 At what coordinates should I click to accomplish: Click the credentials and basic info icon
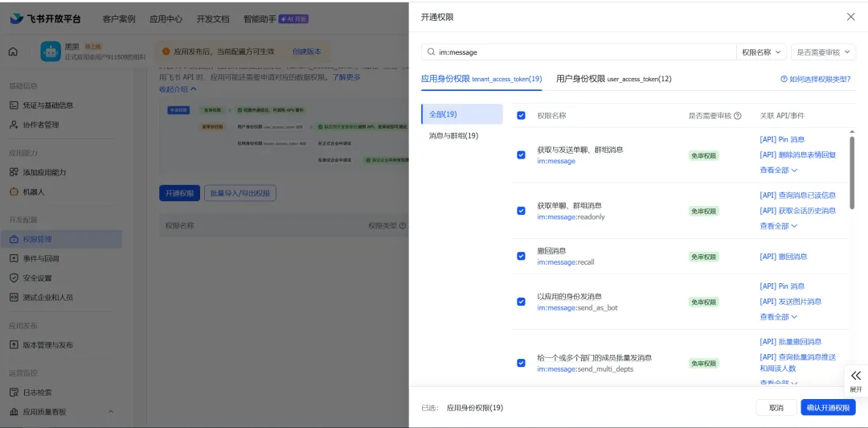point(14,105)
